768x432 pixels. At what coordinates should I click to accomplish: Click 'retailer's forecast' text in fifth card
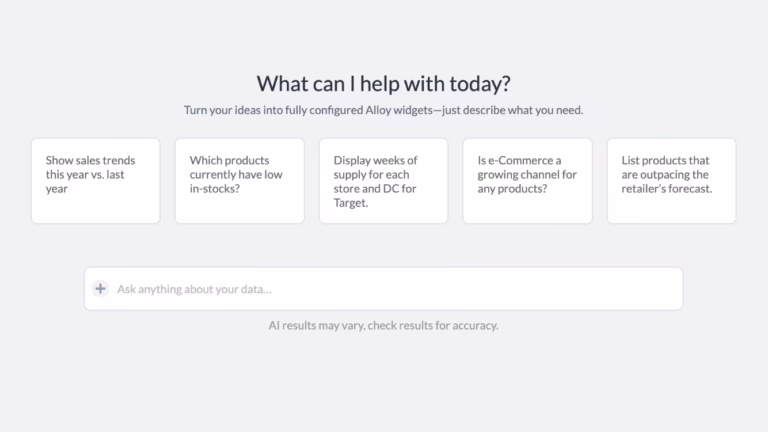[666, 188]
